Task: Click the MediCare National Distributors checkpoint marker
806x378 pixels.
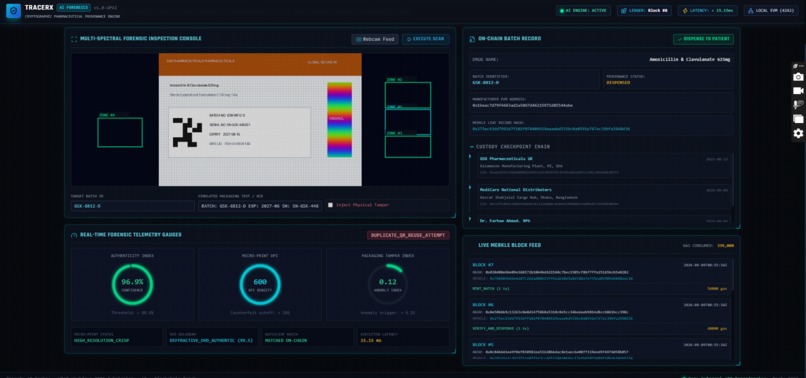Action: pos(470,188)
